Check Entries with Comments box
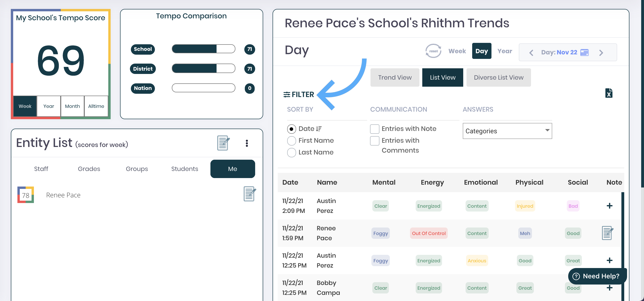The width and height of the screenshot is (644, 301). point(374,141)
